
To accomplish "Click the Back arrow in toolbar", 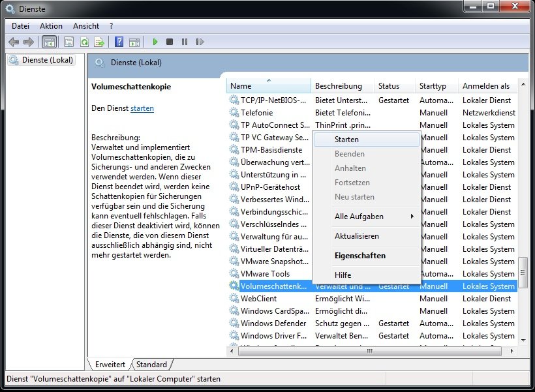I will coord(14,42).
